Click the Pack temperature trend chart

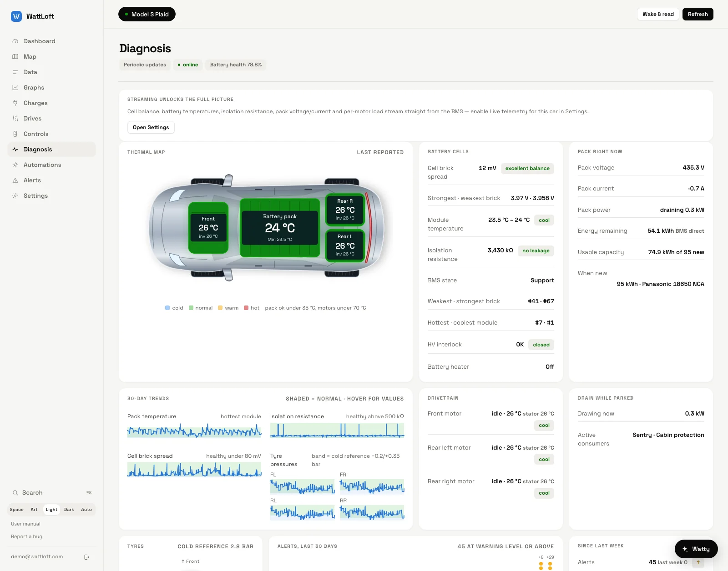(194, 431)
